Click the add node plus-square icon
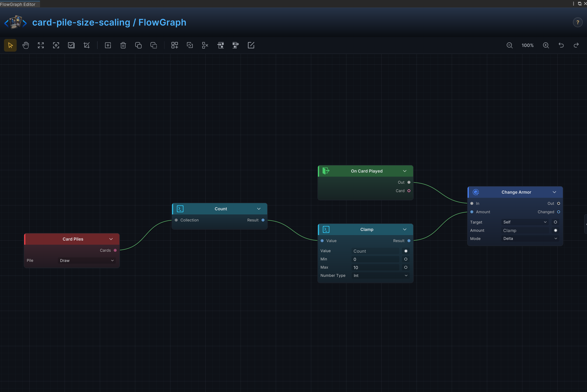This screenshot has height=392, width=587. point(108,45)
